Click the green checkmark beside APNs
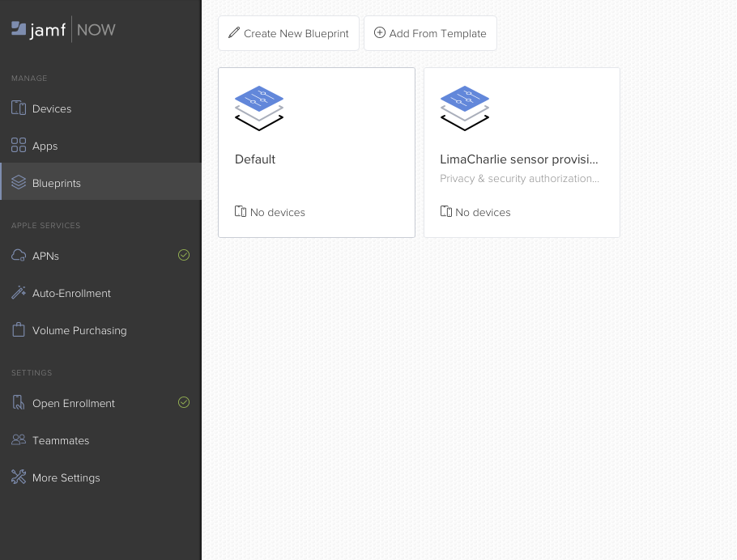737x560 pixels. (x=184, y=255)
